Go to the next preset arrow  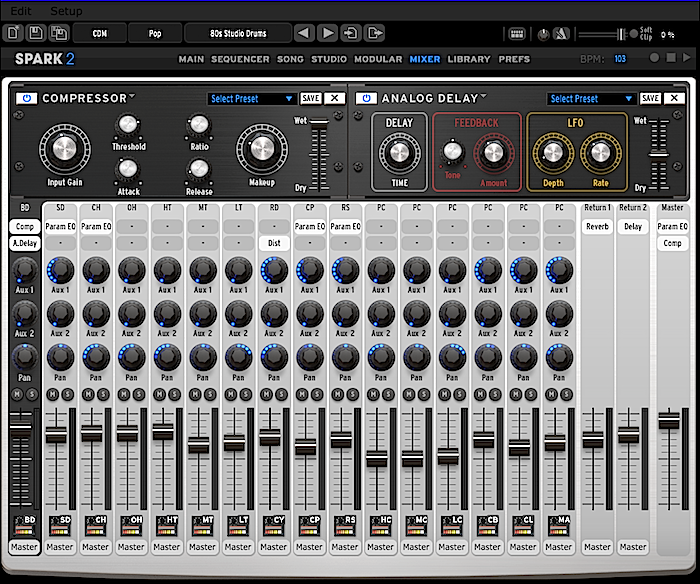pyautogui.click(x=327, y=33)
